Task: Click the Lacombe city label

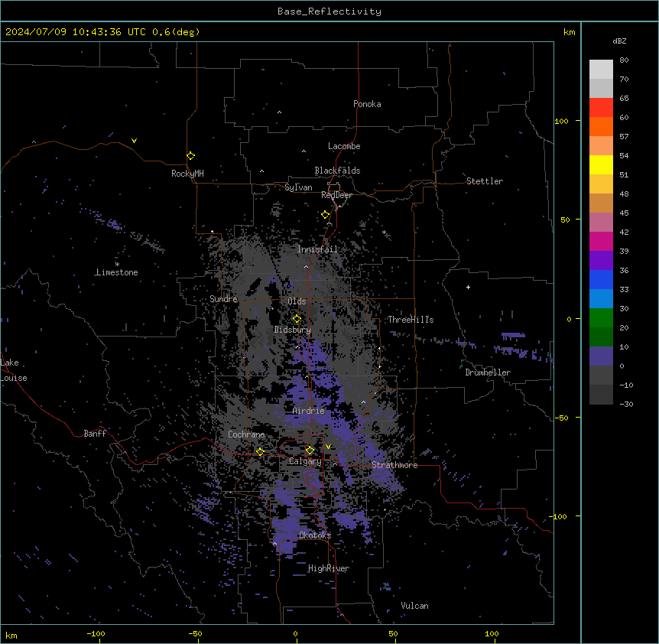Action: pyautogui.click(x=344, y=146)
